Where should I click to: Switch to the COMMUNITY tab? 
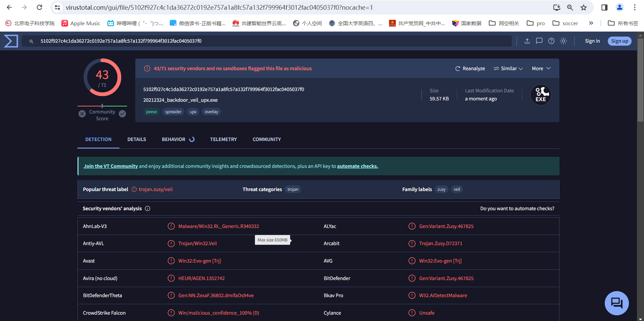point(267,139)
